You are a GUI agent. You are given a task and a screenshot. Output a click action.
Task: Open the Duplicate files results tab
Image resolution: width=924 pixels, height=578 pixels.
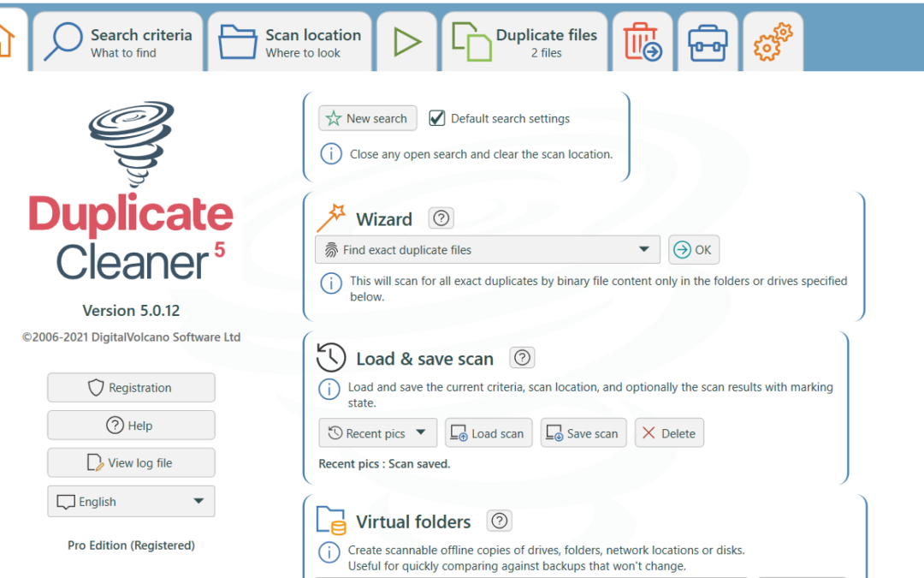pos(524,42)
